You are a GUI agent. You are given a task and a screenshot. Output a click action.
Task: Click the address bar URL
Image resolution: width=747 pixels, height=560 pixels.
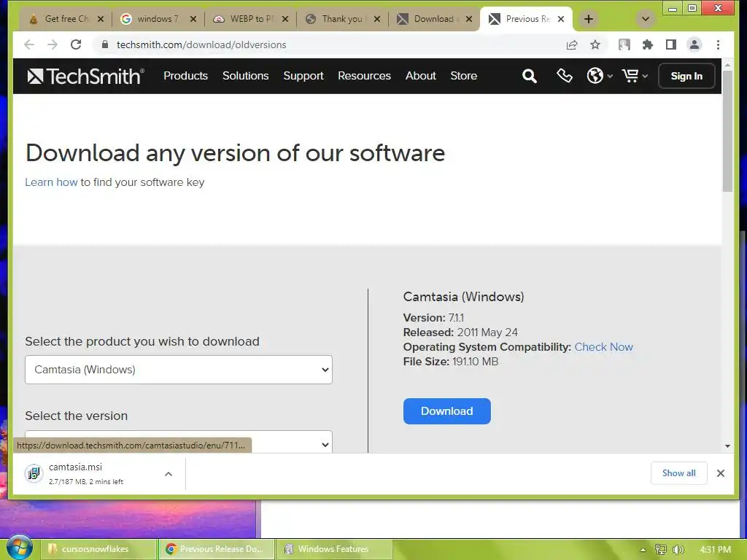click(x=201, y=44)
